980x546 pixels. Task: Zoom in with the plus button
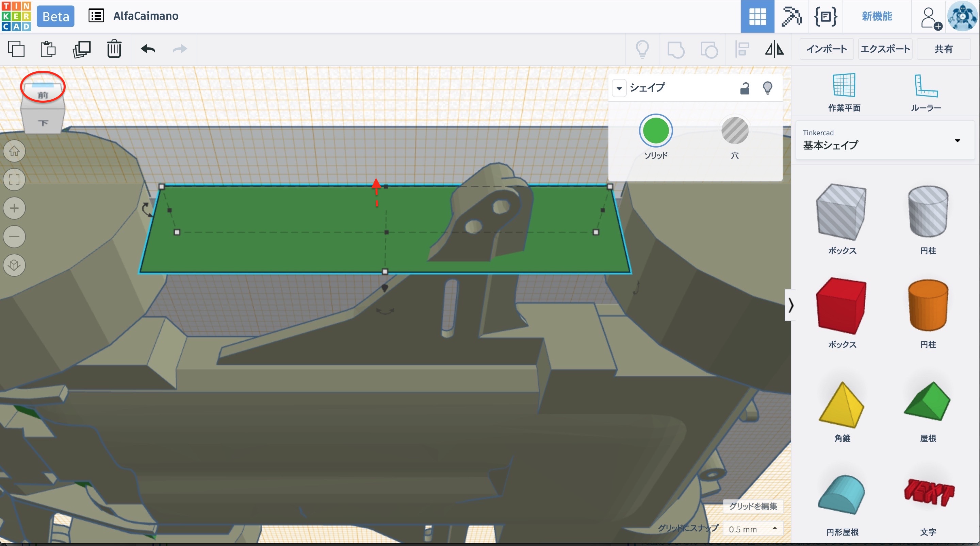(14, 208)
